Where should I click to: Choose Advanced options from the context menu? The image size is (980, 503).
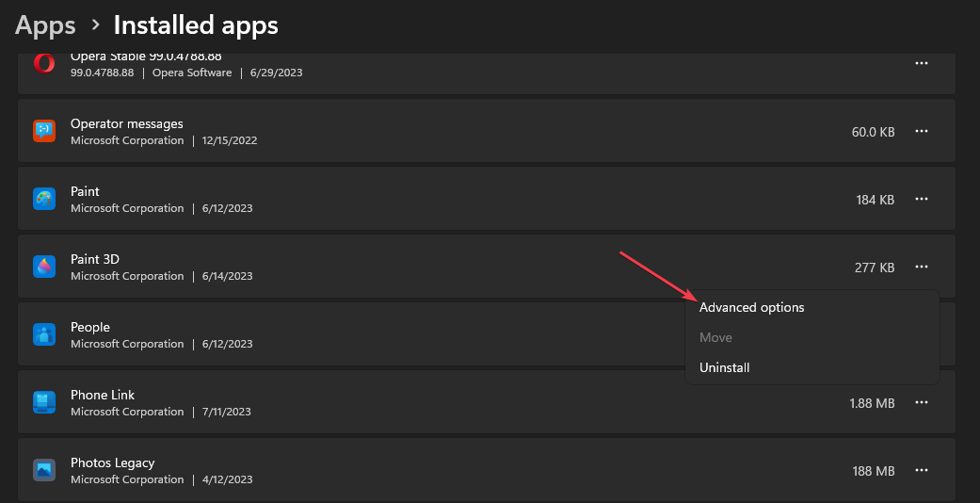tap(812, 308)
